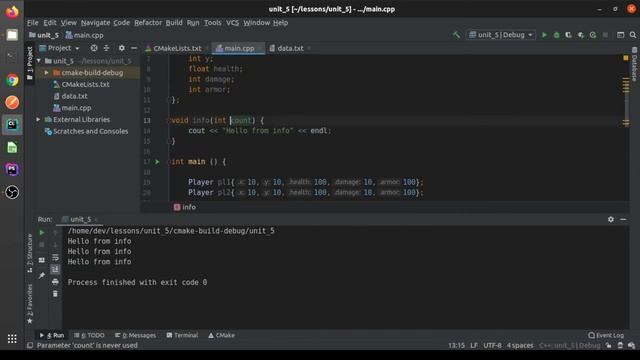Click 4 spaces indent setting in status bar

click(x=520, y=346)
